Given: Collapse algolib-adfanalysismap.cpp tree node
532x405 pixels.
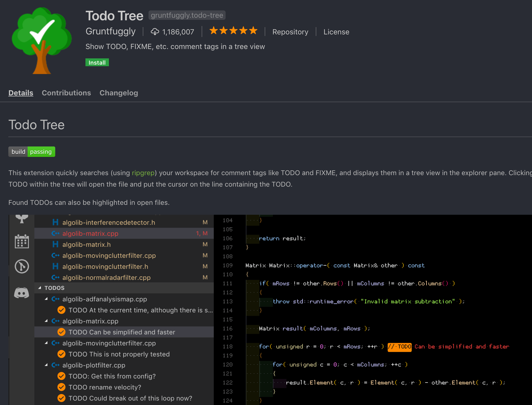Looking at the screenshot, I should (x=46, y=299).
